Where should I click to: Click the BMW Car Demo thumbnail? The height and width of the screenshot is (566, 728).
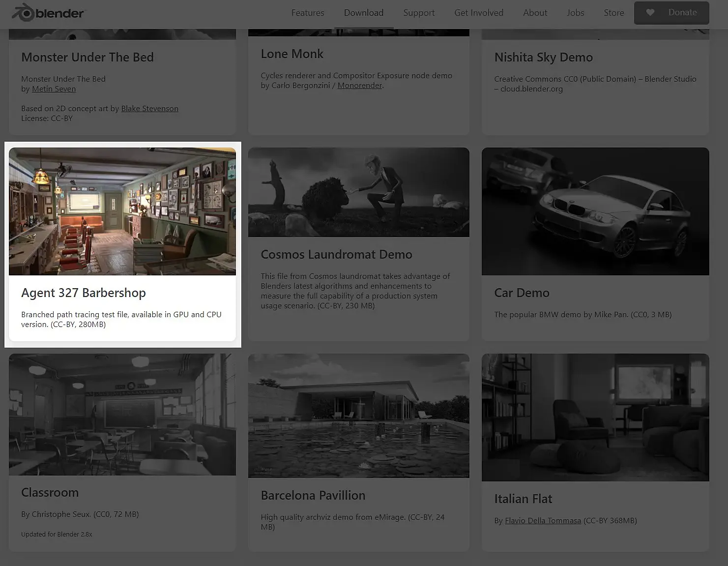(595, 211)
